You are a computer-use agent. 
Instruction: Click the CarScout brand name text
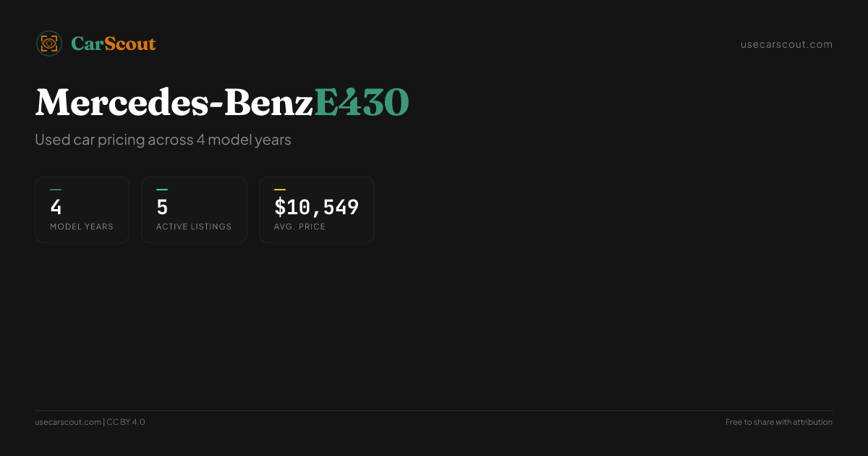[x=113, y=44]
